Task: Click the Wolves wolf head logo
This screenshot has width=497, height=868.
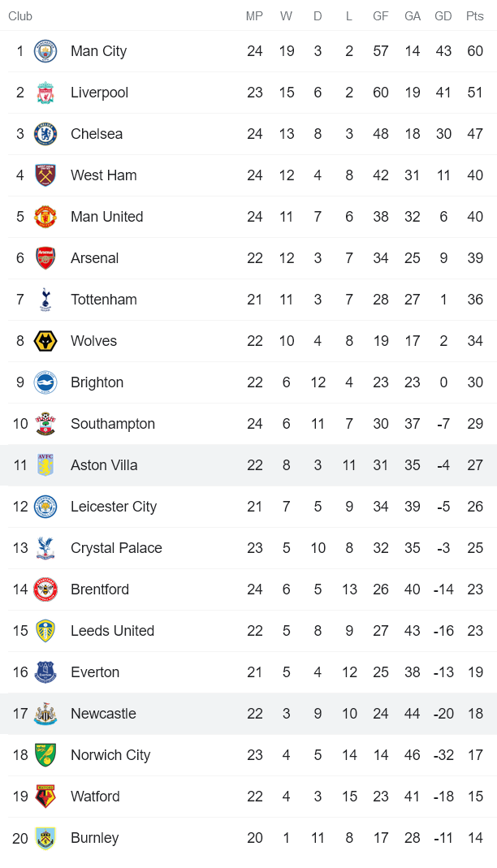Action: 45,341
